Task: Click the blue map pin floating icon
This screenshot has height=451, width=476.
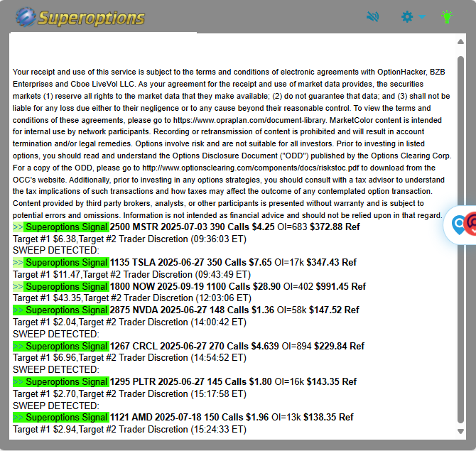Action: click(x=458, y=225)
